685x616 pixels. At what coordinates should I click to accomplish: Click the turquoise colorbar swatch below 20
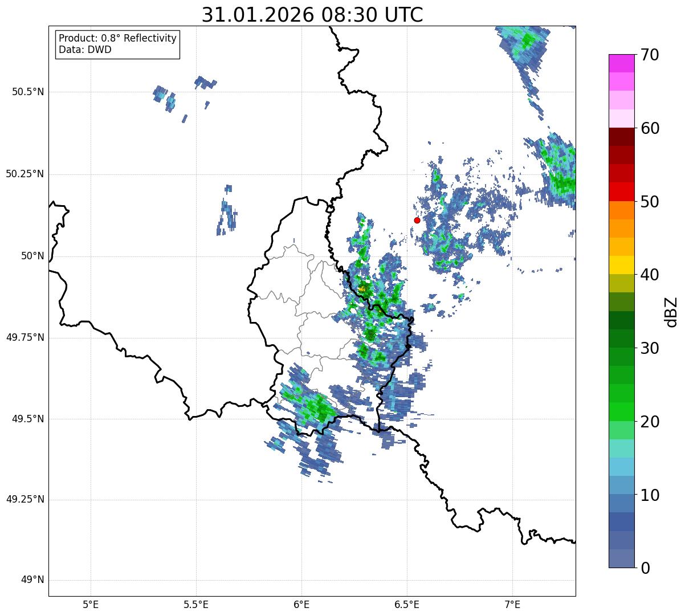pyautogui.click(x=622, y=448)
